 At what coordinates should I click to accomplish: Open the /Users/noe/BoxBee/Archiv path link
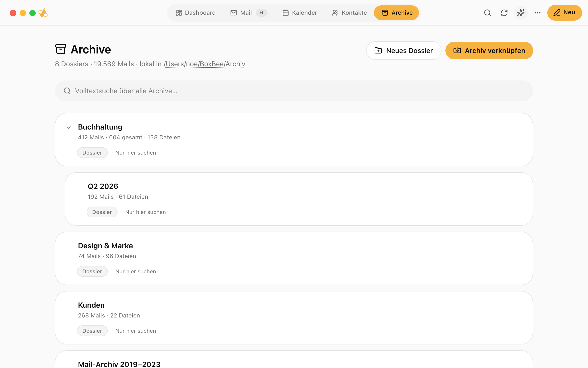pyautogui.click(x=205, y=64)
